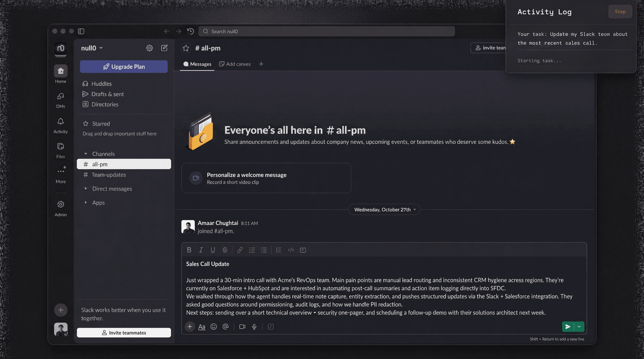The height and width of the screenshot is (359, 644).
Task: Toggle bold formatting in the message composer
Action: coord(189,250)
